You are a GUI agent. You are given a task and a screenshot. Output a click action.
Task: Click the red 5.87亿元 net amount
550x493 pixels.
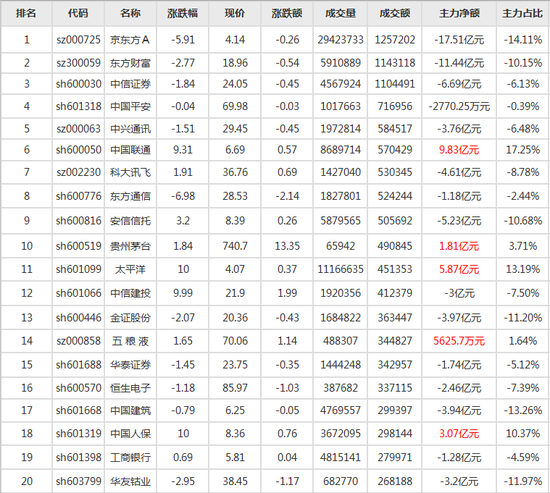(459, 269)
